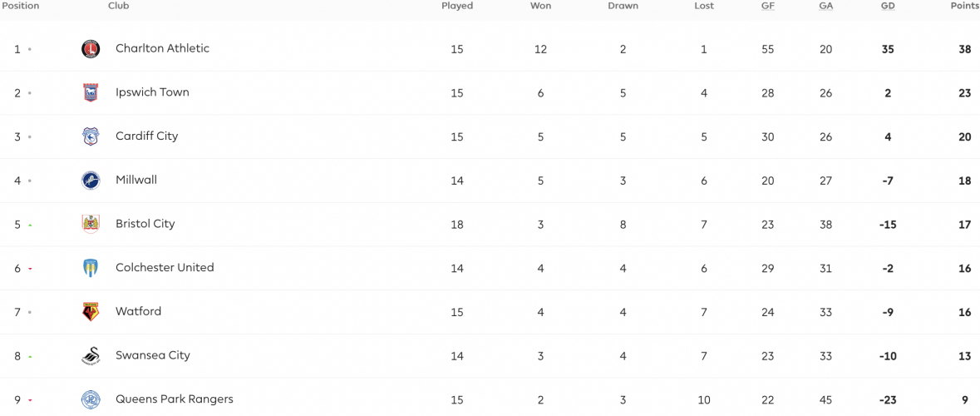
Task: Click Colchester United's red down-arrow indicator
Action: pyautogui.click(x=29, y=269)
